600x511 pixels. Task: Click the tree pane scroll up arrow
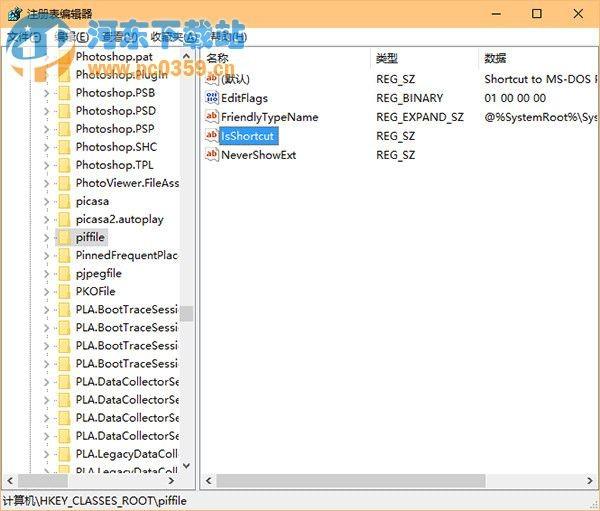pos(187,57)
